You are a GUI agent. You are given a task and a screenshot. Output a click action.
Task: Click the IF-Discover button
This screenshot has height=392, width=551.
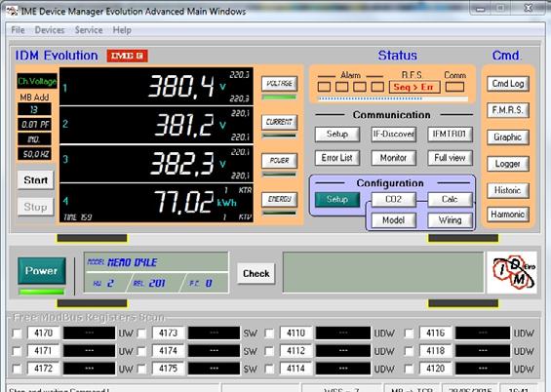tap(394, 135)
